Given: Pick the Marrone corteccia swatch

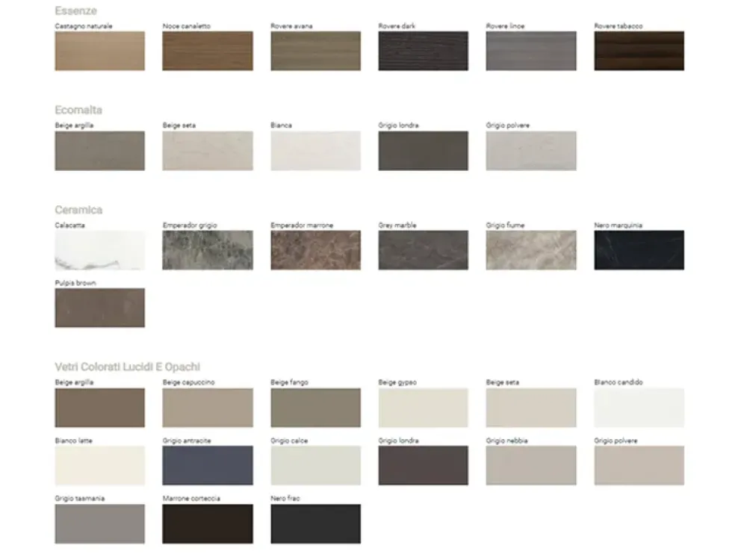Looking at the screenshot, I should tap(208, 523).
